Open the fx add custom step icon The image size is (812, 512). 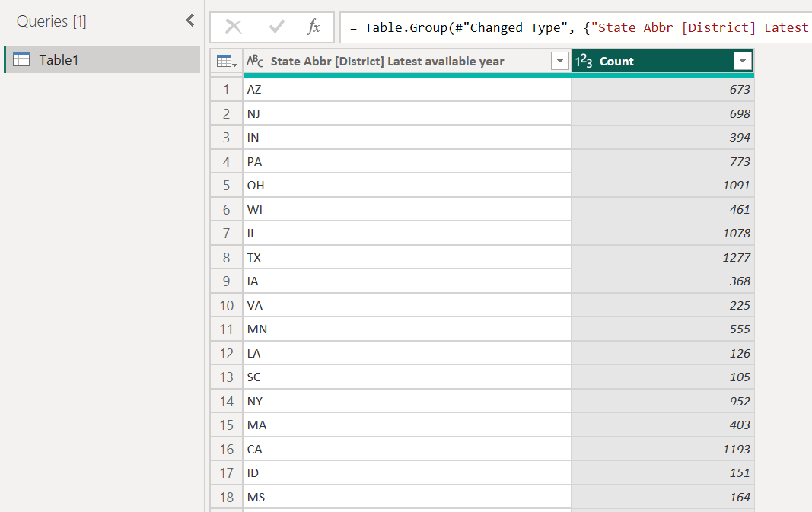click(x=313, y=27)
